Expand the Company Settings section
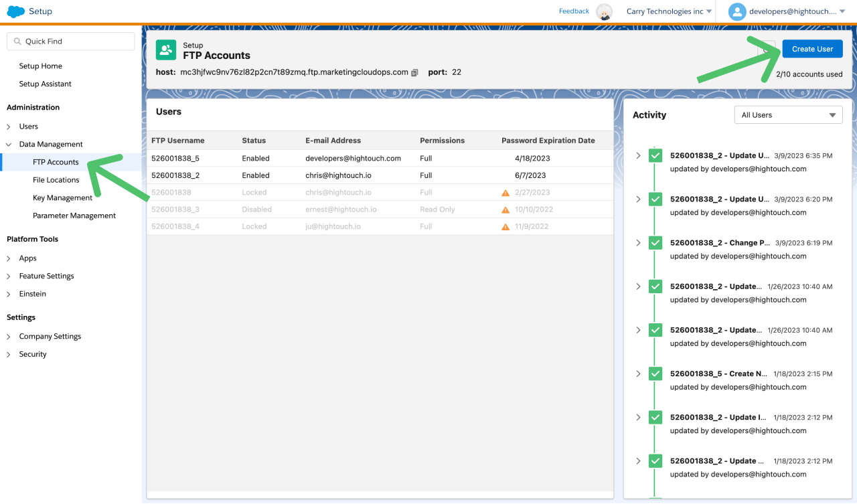Image resolution: width=857 pixels, height=504 pixels. [9, 337]
